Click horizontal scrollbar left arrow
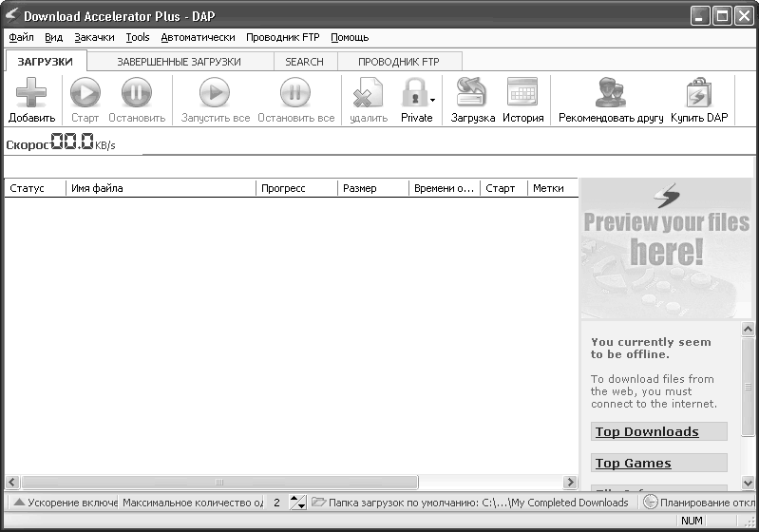759x532 pixels. pyautogui.click(x=12, y=483)
